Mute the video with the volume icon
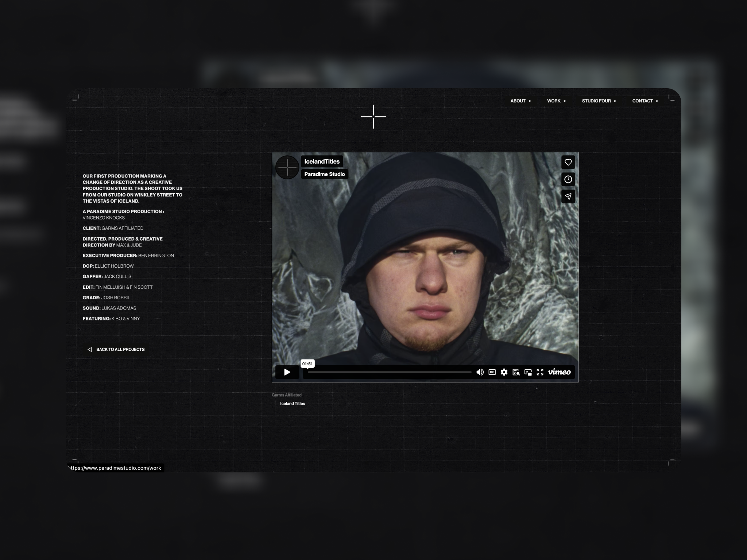This screenshot has width=747, height=560. pyautogui.click(x=480, y=372)
